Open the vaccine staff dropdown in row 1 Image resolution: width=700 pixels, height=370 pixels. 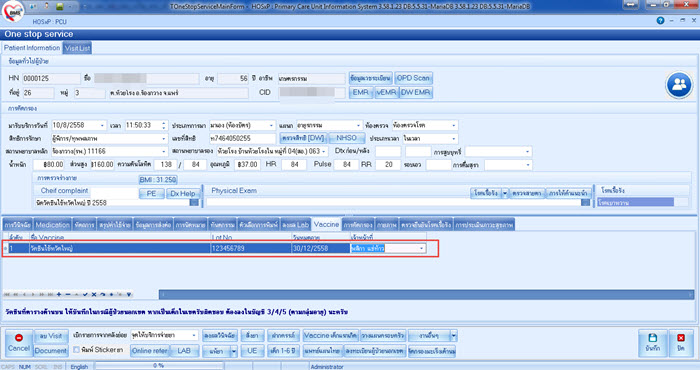tap(421, 249)
